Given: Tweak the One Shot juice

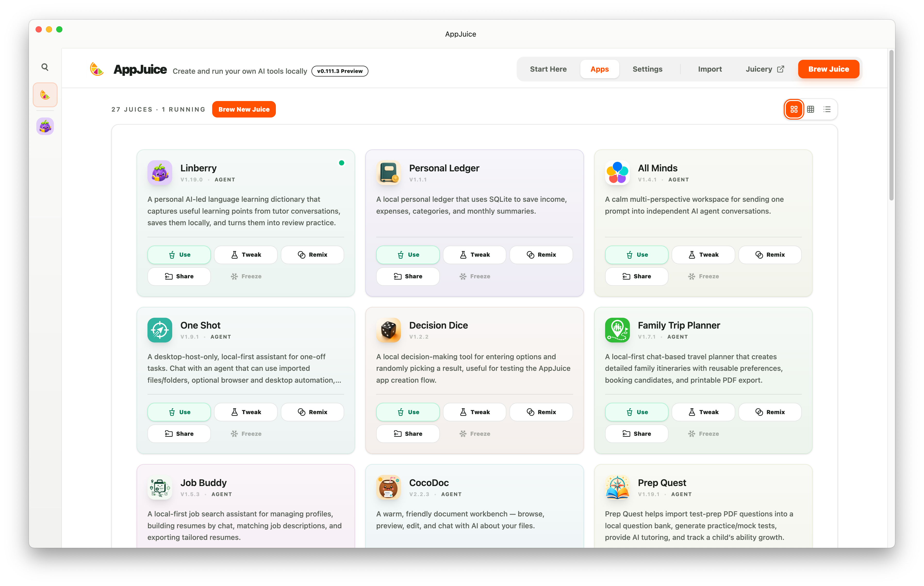Looking at the screenshot, I should [246, 412].
